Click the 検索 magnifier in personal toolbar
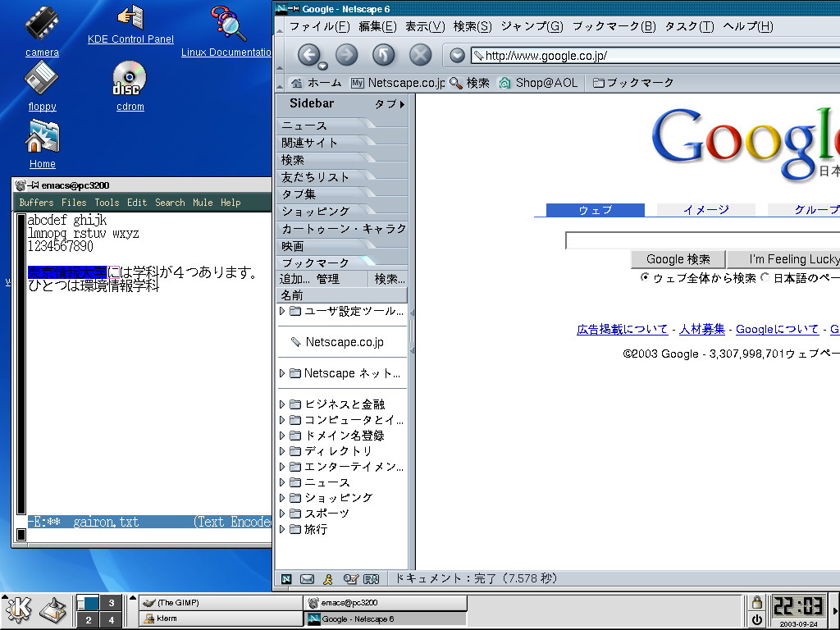 (470, 83)
